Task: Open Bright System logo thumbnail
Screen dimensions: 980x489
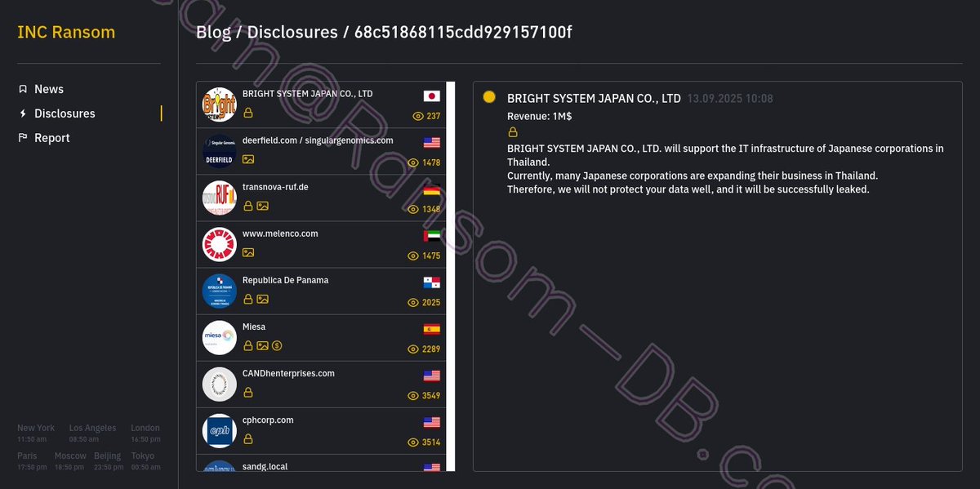Action: click(x=220, y=104)
